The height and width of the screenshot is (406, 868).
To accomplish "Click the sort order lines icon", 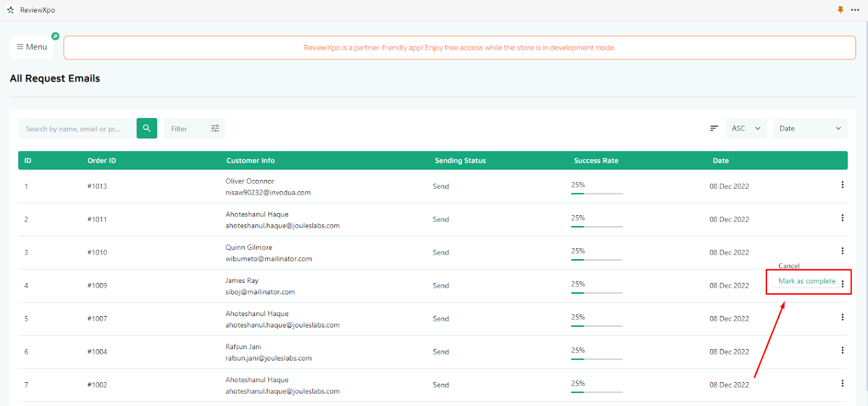I will point(714,128).
